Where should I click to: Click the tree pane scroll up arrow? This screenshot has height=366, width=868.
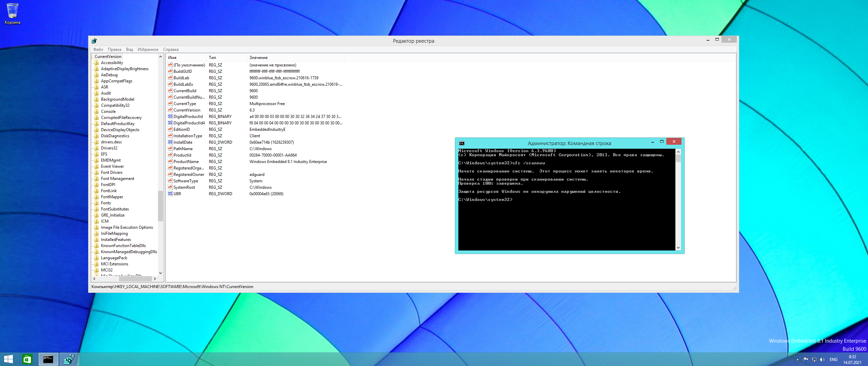pos(160,57)
